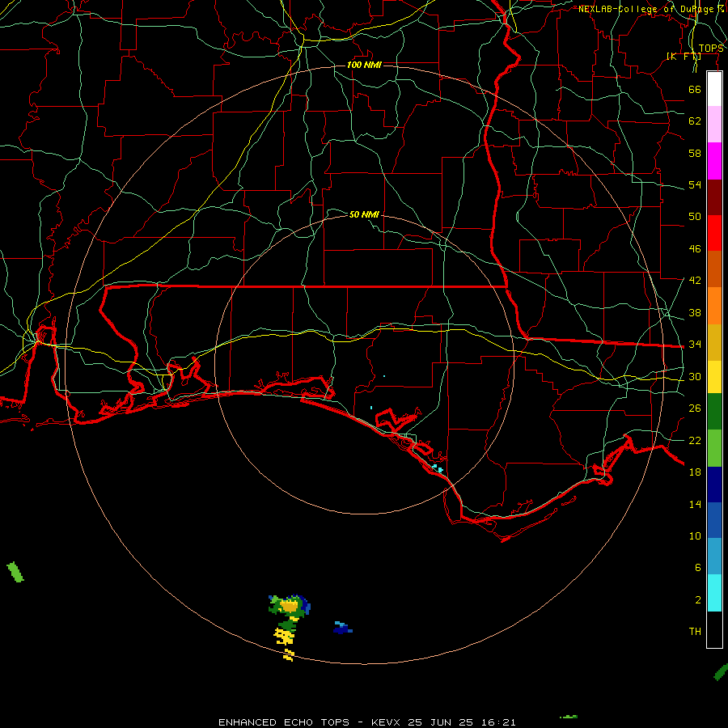The image size is (728, 728).
Task: Click the '50 NMI' range ring label
Action: tap(364, 214)
